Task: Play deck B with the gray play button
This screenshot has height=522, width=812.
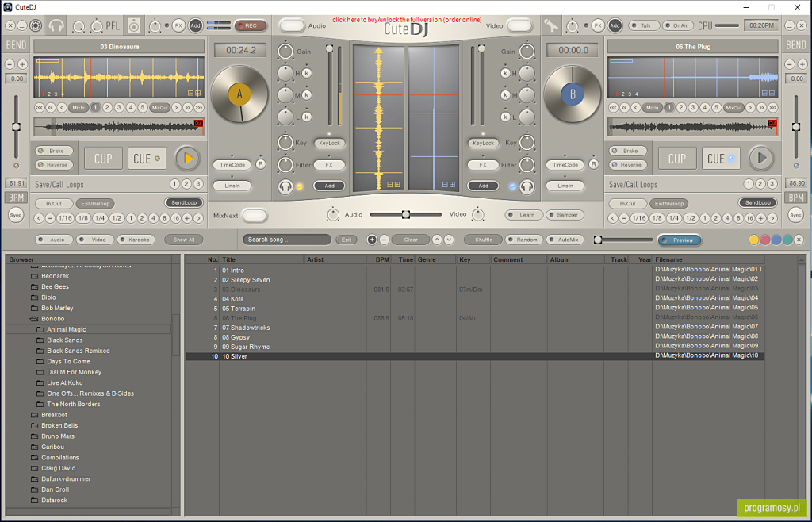Action: pyautogui.click(x=761, y=159)
